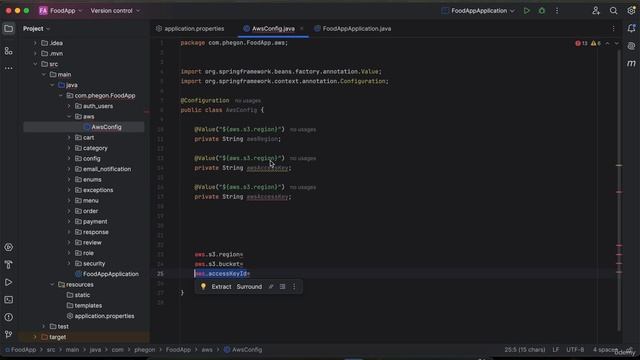The height and width of the screenshot is (360, 640).
Task: Click 4 spaces indent setting
Action: click(x=605, y=350)
